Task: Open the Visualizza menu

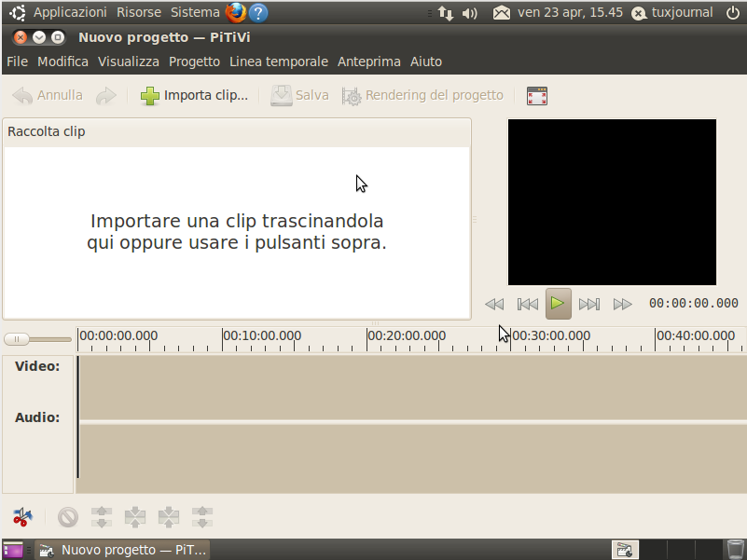Action: [129, 61]
